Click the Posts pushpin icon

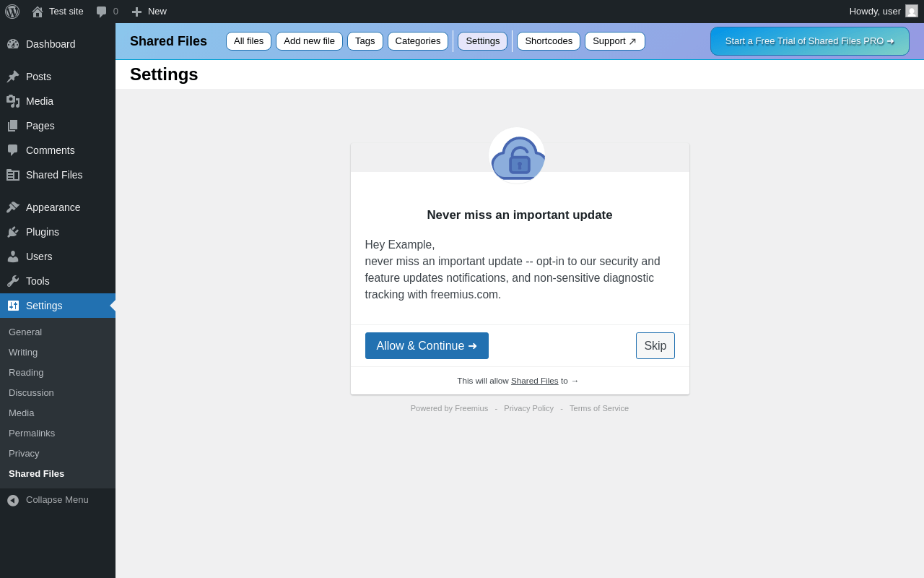tap(13, 77)
